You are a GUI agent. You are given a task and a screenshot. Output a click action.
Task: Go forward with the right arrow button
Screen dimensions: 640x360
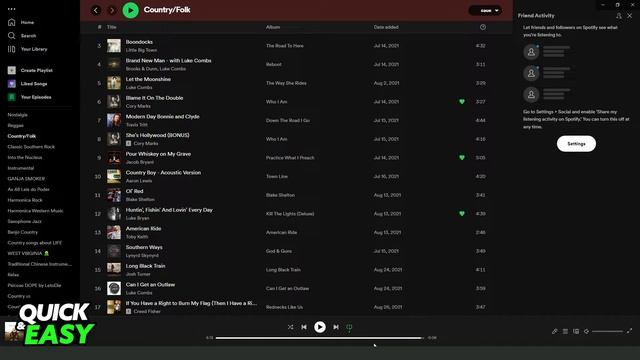point(112,10)
